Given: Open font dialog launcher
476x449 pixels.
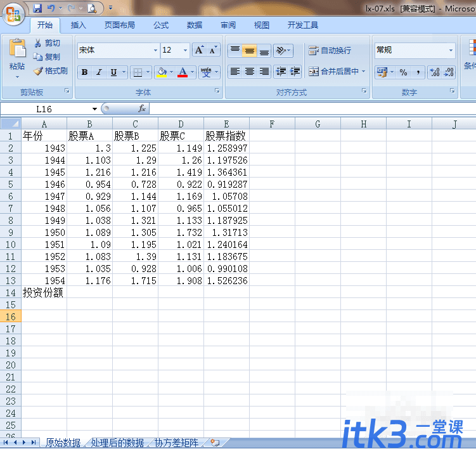Looking at the screenshot, I should tap(217, 91).
